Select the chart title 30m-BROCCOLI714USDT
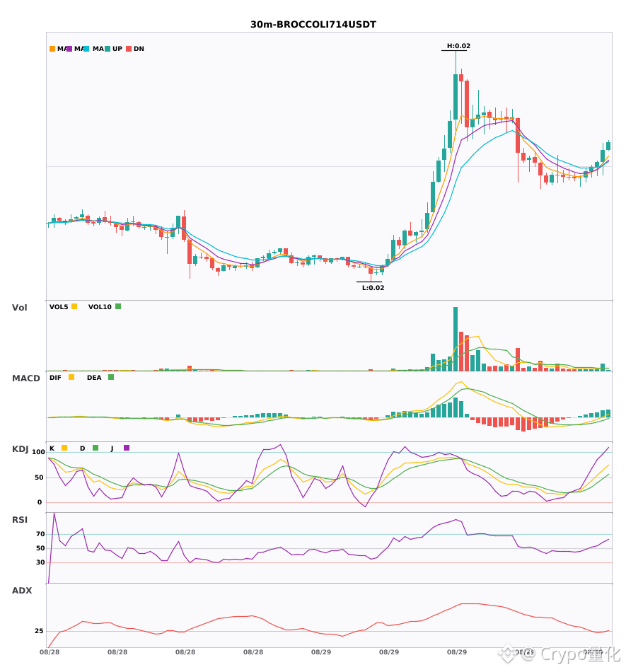 [x=313, y=25]
